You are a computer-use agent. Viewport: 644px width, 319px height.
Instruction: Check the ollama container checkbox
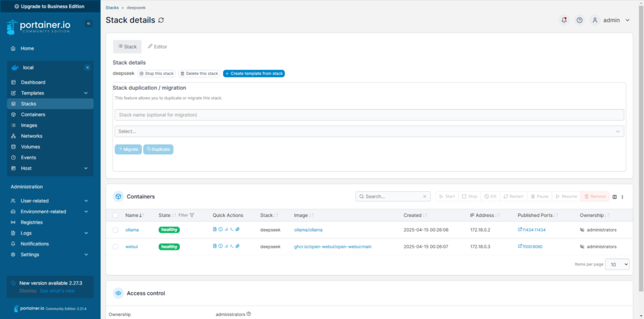[x=116, y=230]
